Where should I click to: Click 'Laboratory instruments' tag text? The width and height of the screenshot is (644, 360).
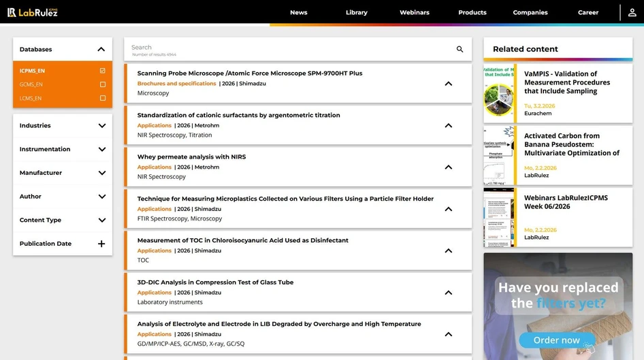170,302
